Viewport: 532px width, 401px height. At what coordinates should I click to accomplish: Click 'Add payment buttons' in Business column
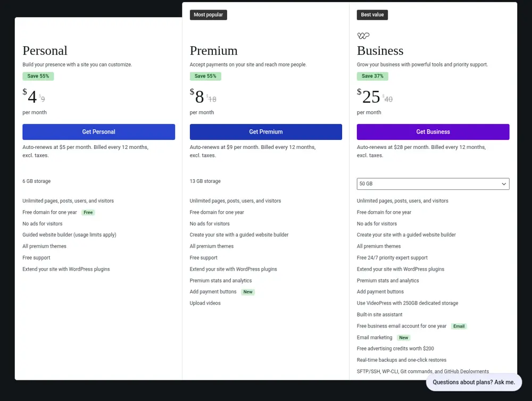(x=380, y=292)
